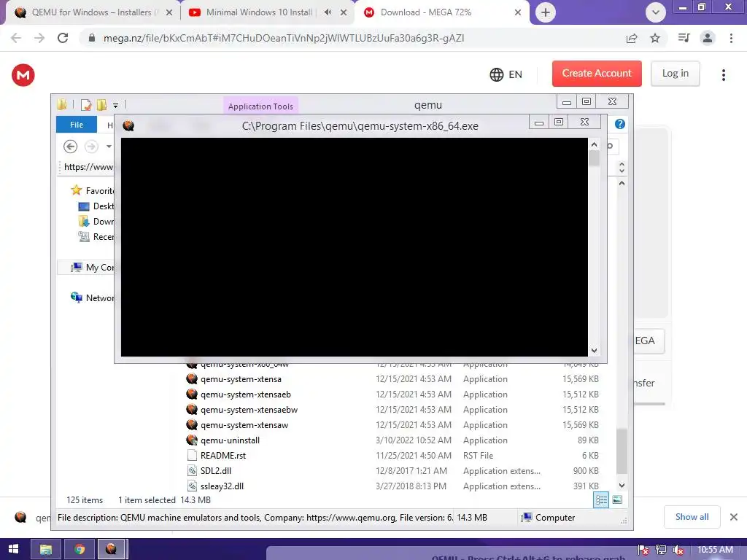Screen dimensions: 747x560
Task: Open QEMU from taskbar
Action: coord(112,549)
